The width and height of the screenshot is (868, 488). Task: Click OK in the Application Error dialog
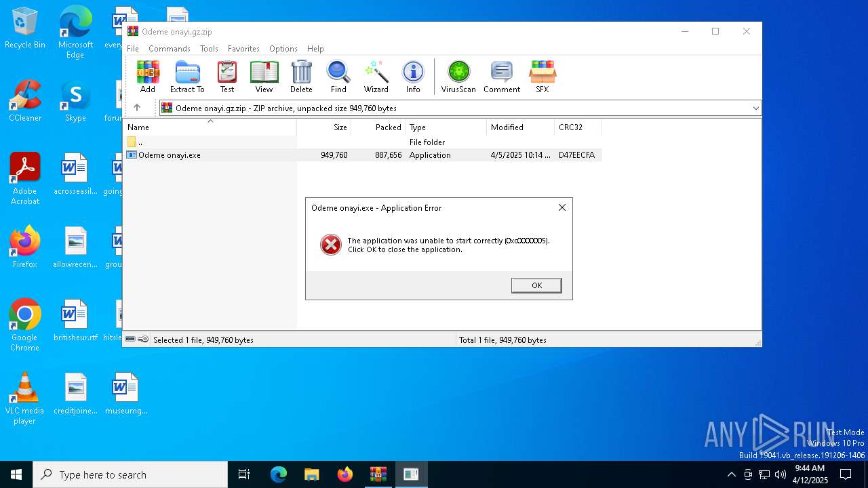point(536,285)
